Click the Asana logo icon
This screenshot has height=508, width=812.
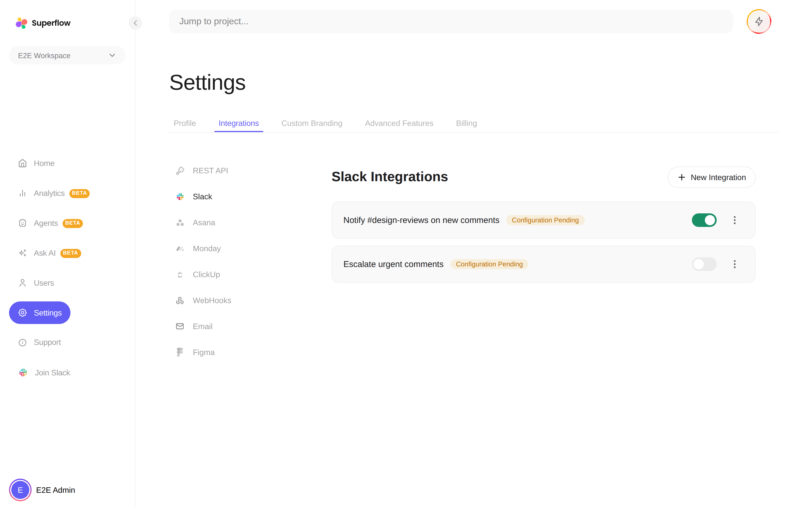180,223
